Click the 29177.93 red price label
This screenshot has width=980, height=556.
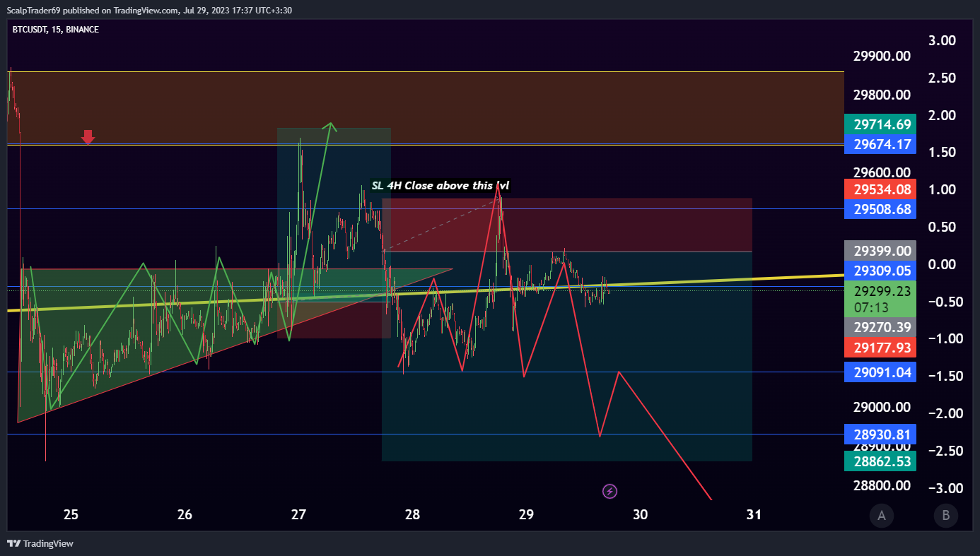[x=880, y=347]
